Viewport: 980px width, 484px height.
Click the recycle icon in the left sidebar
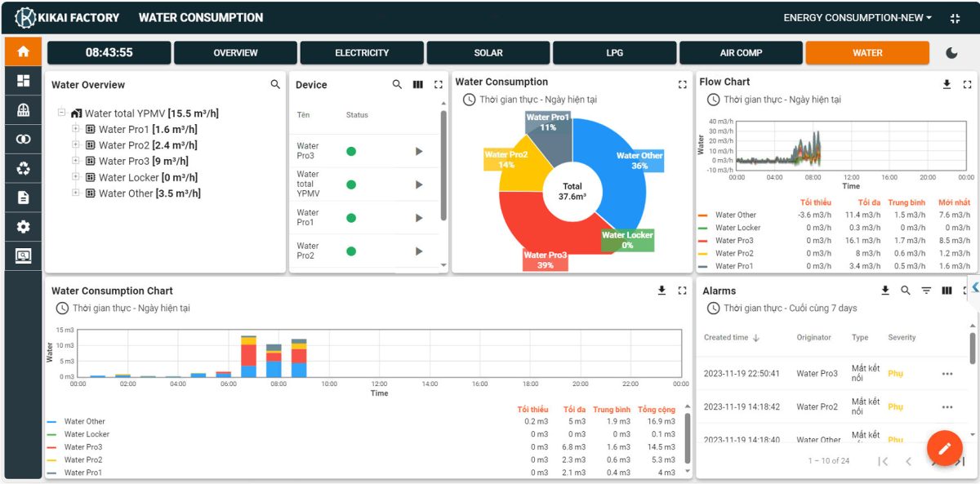coord(23,169)
